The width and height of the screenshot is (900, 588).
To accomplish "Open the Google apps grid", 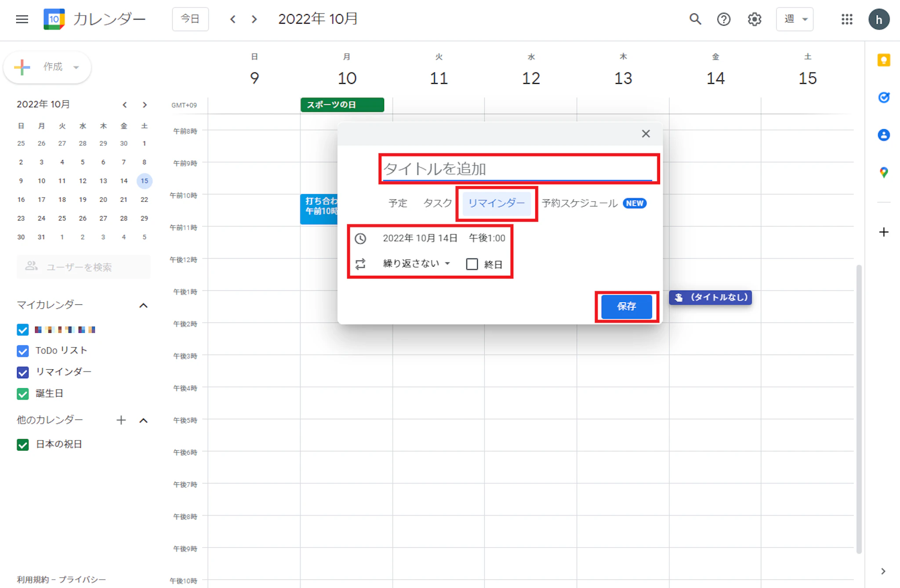I will coord(847,19).
